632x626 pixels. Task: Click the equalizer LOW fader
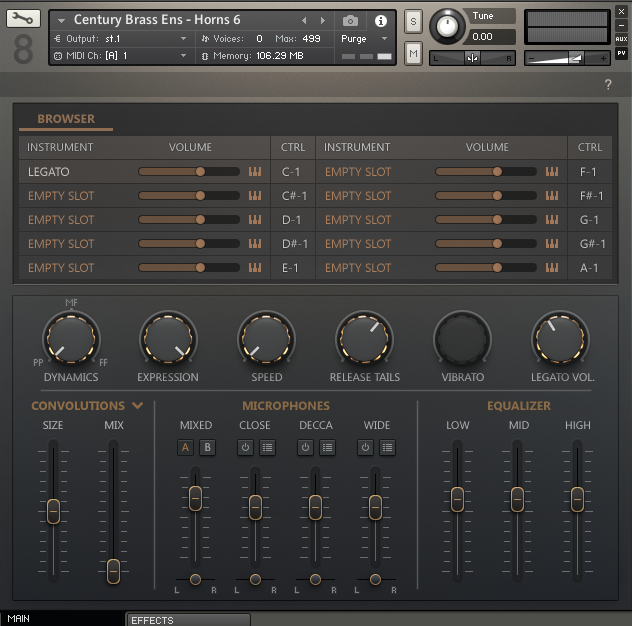pos(457,499)
